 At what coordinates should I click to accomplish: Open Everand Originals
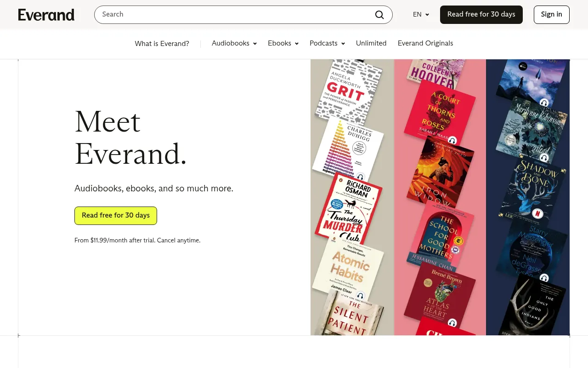(x=425, y=43)
